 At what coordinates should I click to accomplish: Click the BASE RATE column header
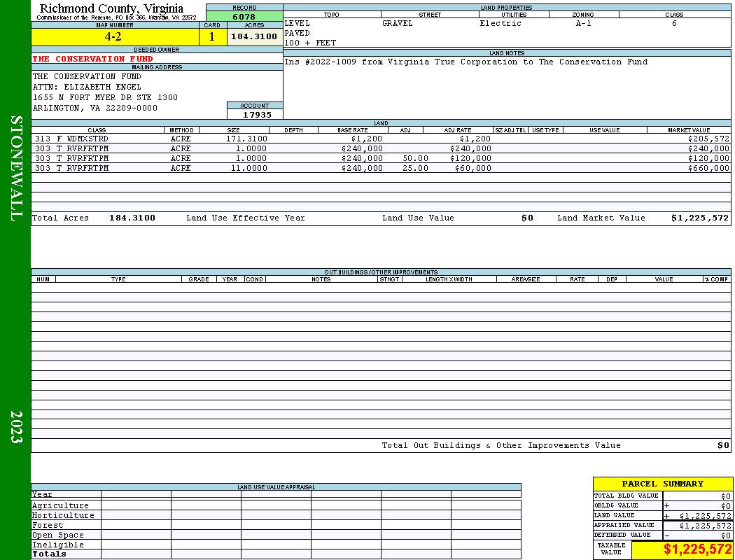[x=353, y=130]
